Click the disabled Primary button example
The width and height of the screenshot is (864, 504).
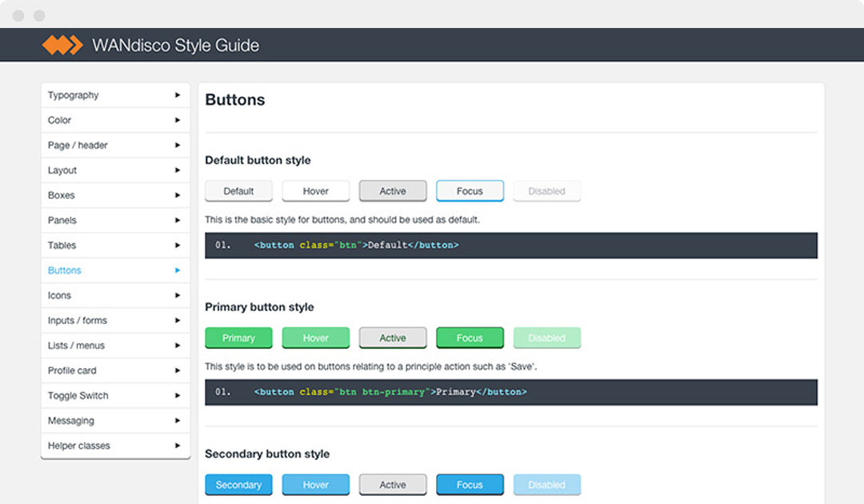[x=547, y=338]
